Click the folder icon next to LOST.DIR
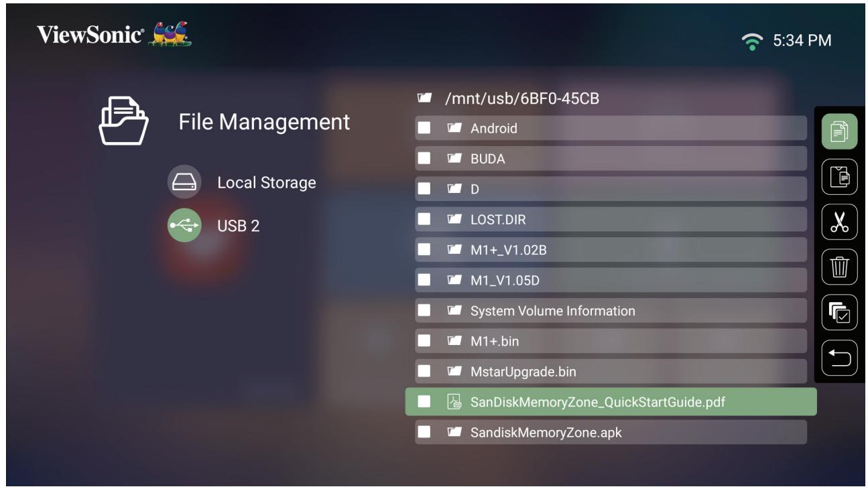 453,219
